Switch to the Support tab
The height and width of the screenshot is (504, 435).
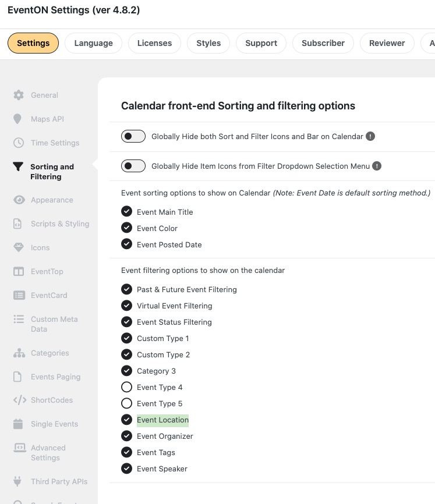(261, 43)
